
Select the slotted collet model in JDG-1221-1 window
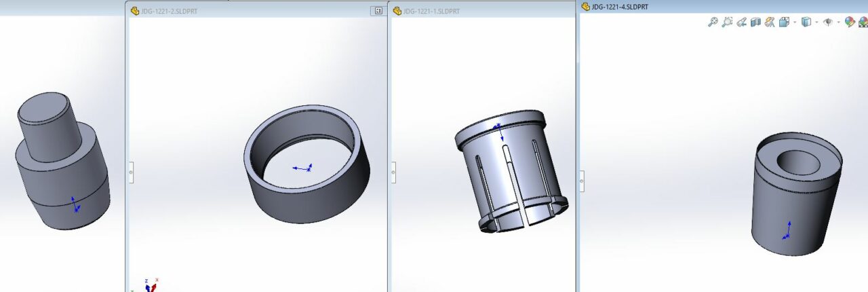click(511, 172)
